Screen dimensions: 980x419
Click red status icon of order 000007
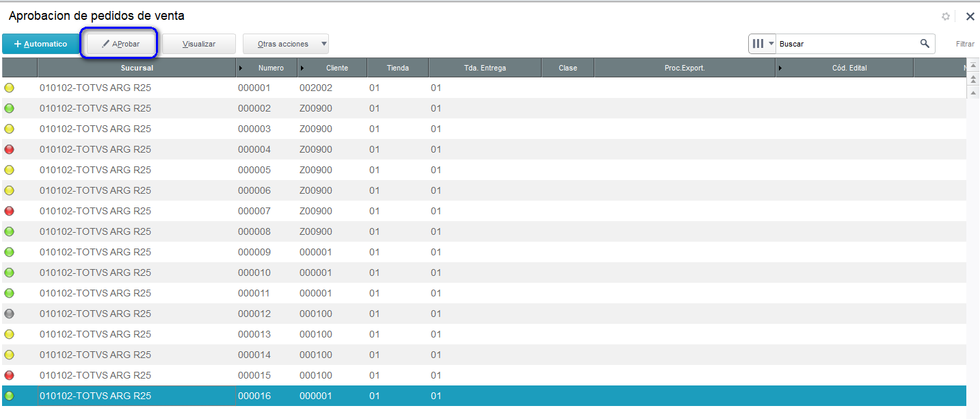[9, 211]
